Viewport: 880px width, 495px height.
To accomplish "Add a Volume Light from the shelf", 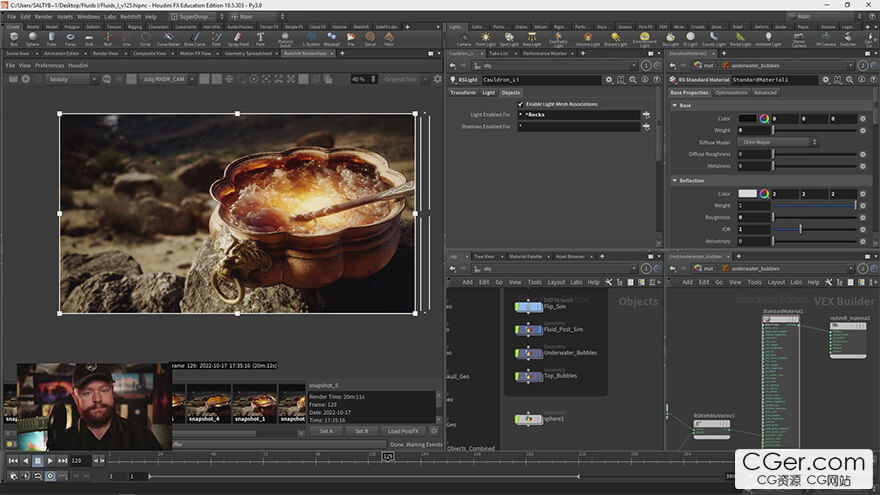I will pos(588,39).
